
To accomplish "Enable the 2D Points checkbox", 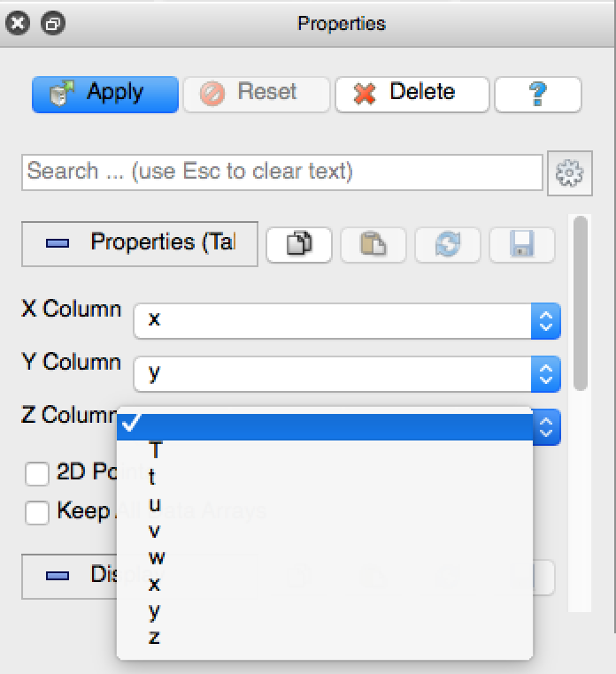I will click(37, 474).
